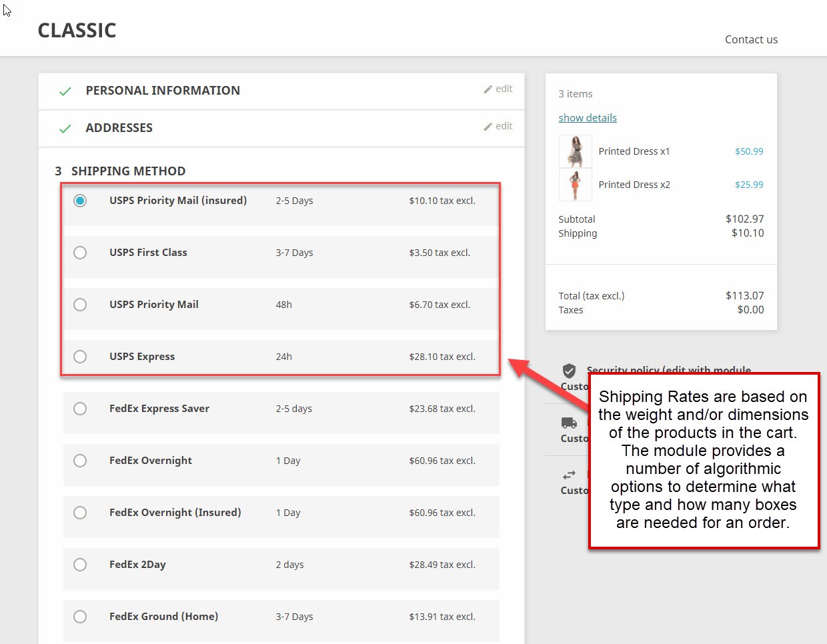The width and height of the screenshot is (827, 644).
Task: Click the $6.70 tax excl. price
Action: [440, 305]
